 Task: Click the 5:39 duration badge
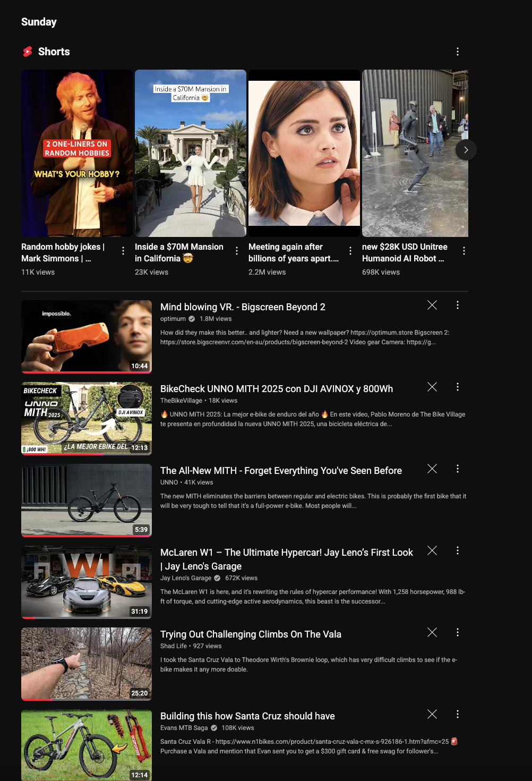click(141, 530)
